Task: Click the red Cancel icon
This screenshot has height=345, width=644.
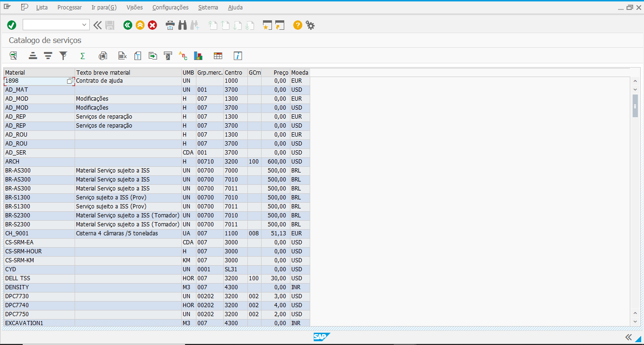Action: coord(152,25)
